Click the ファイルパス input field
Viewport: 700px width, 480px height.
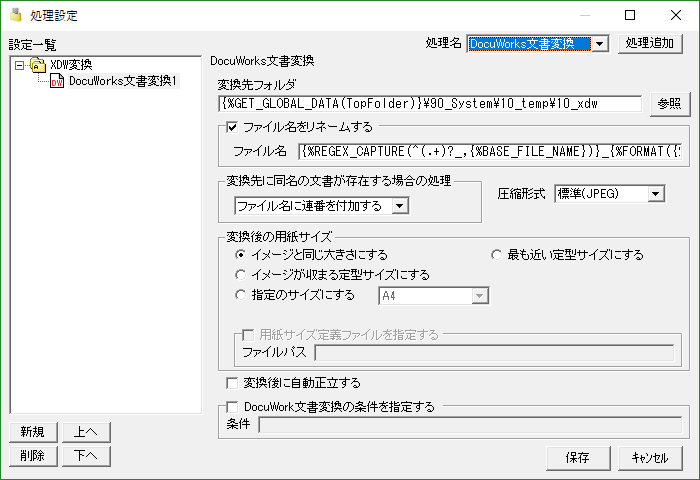tap(494, 353)
